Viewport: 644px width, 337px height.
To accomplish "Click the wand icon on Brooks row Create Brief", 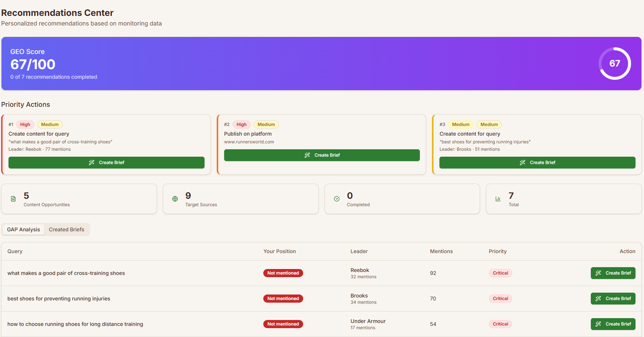I will [x=597, y=299].
